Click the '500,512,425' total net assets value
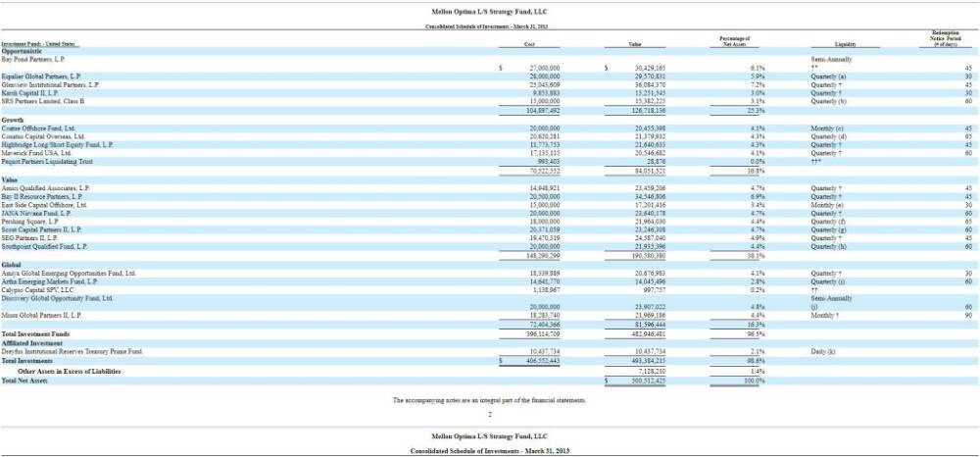The width and height of the screenshot is (980, 457). tap(648, 381)
